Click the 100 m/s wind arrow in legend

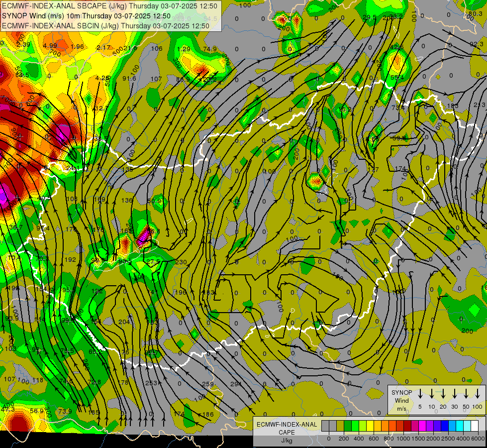pos(478,394)
